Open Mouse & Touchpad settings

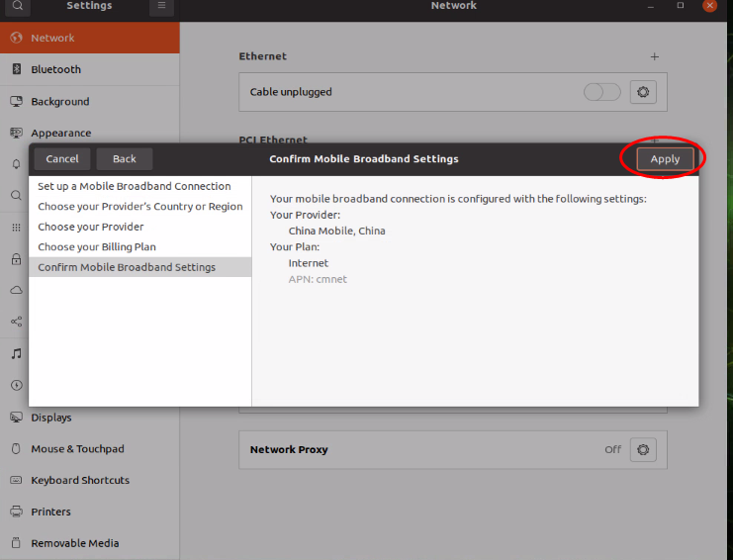90,449
